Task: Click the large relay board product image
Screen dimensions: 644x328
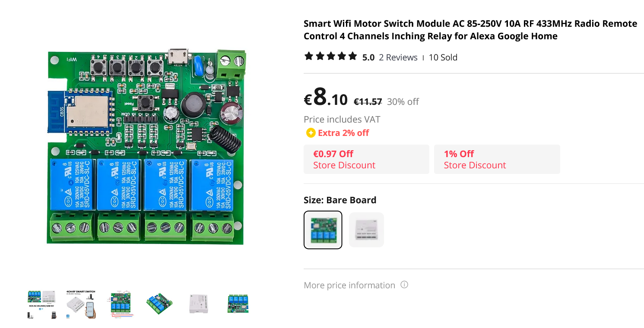Action: point(146,147)
